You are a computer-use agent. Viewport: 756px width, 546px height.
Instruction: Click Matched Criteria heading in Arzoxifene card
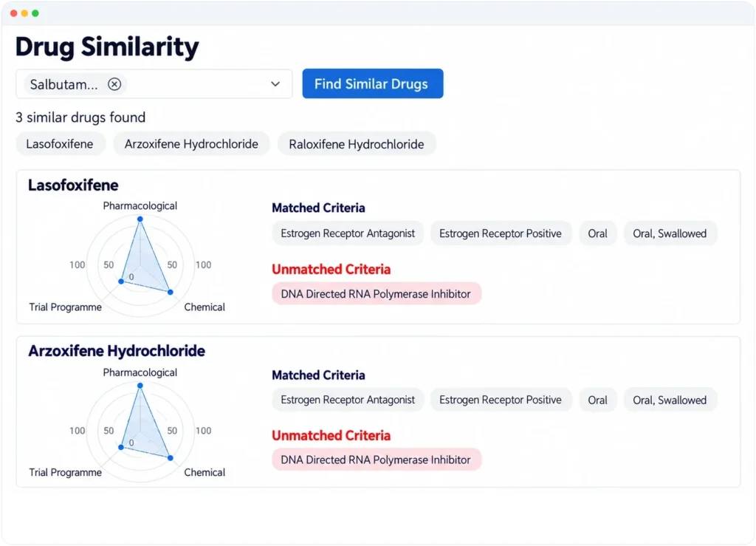coord(318,375)
